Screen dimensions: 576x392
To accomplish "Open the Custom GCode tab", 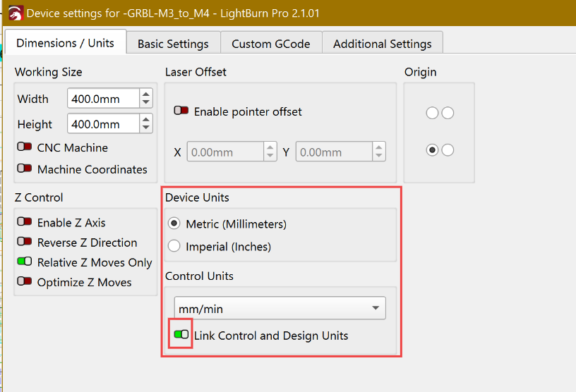I will [271, 44].
